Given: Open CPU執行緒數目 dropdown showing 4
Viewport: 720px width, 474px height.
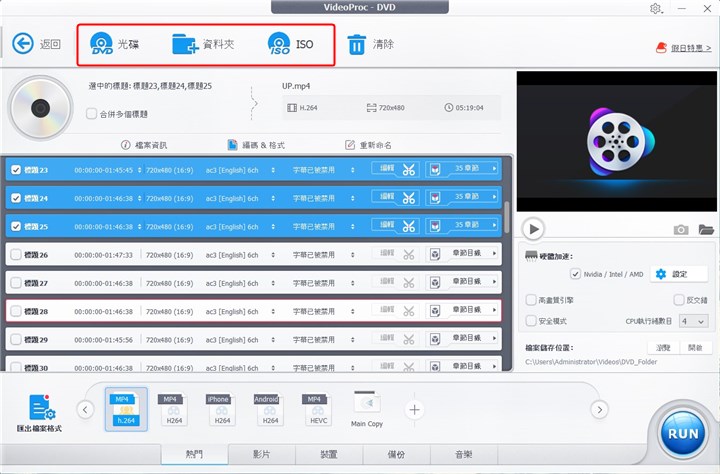Looking at the screenshot, I should [693, 321].
